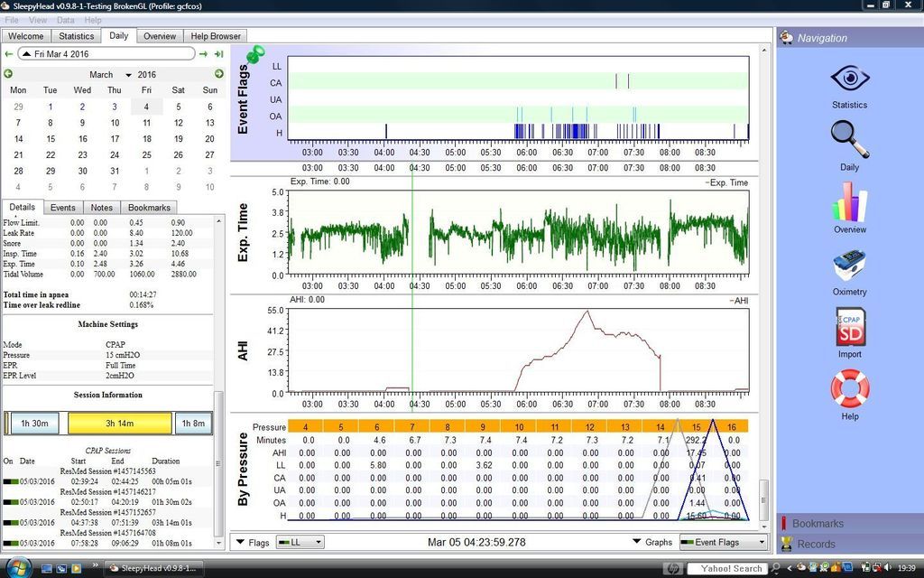Viewport: 924px width, 578px height.
Task: Click the pressure 7 column header
Action: [411, 426]
